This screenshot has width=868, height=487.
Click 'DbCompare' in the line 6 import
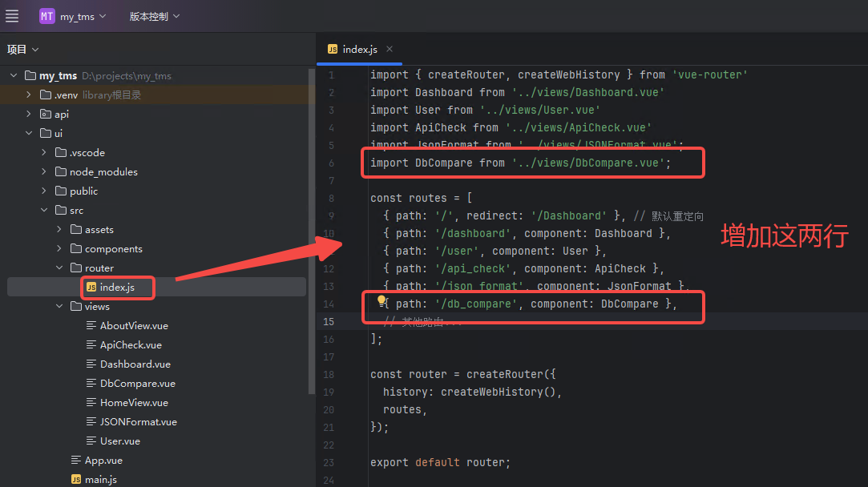coord(444,163)
